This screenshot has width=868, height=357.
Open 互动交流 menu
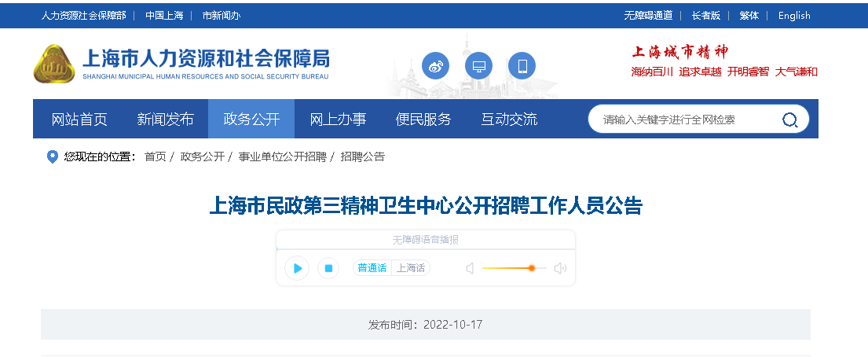(x=509, y=120)
